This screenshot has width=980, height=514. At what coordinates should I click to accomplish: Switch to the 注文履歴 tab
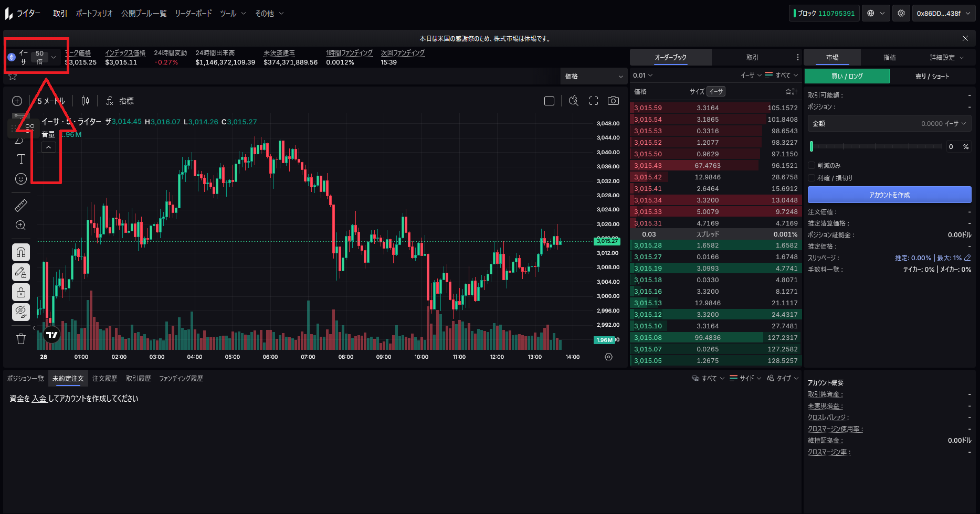105,378
